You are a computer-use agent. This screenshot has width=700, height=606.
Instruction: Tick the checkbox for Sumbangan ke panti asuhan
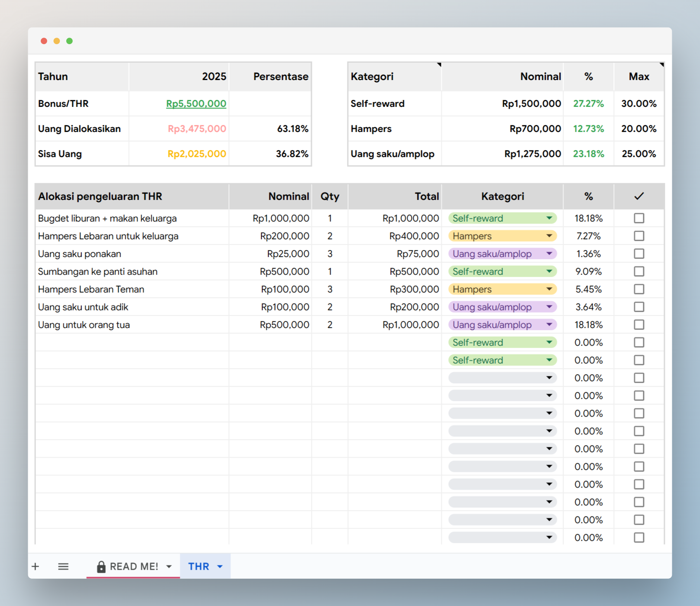click(x=639, y=271)
